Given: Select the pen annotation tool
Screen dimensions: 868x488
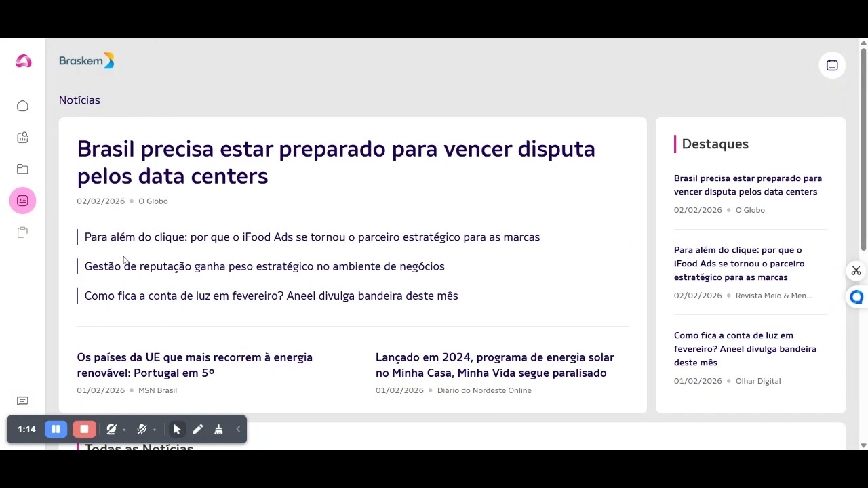Looking at the screenshot, I should 197,429.
